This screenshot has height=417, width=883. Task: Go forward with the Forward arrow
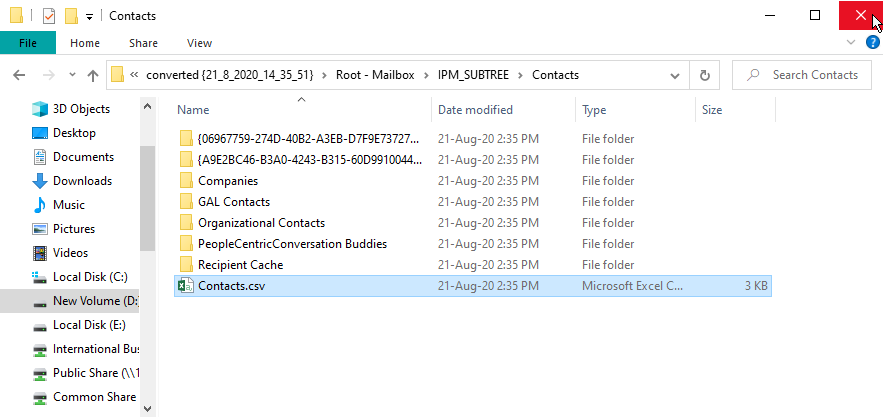click(x=49, y=75)
